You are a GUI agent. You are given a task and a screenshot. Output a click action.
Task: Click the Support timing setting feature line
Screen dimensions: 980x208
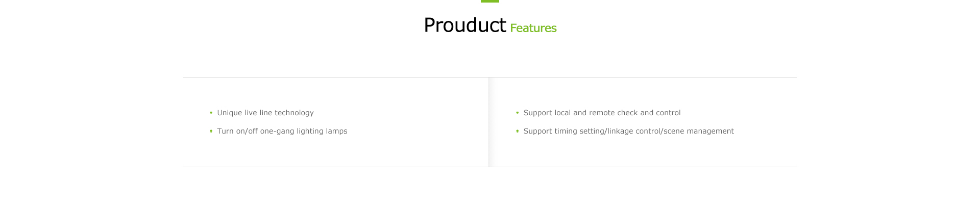(x=629, y=131)
